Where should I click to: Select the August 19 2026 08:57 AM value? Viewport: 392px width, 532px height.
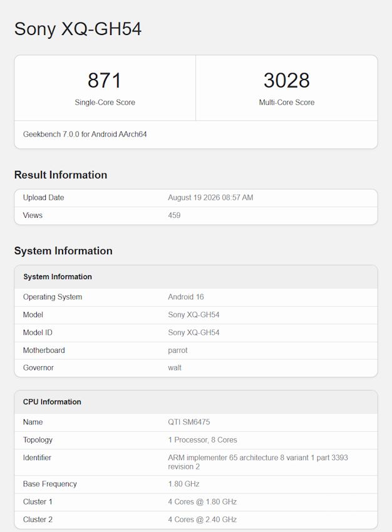210,197
